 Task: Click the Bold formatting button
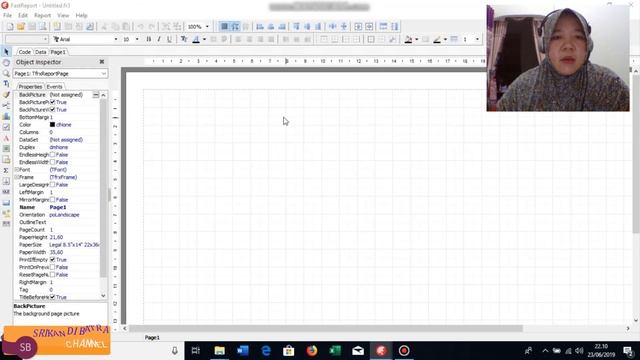point(149,39)
